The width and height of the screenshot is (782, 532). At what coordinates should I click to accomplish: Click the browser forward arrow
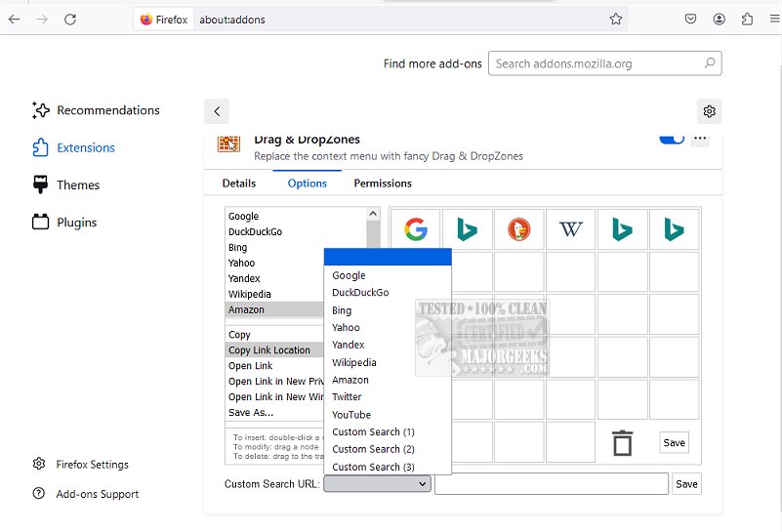coord(42,20)
